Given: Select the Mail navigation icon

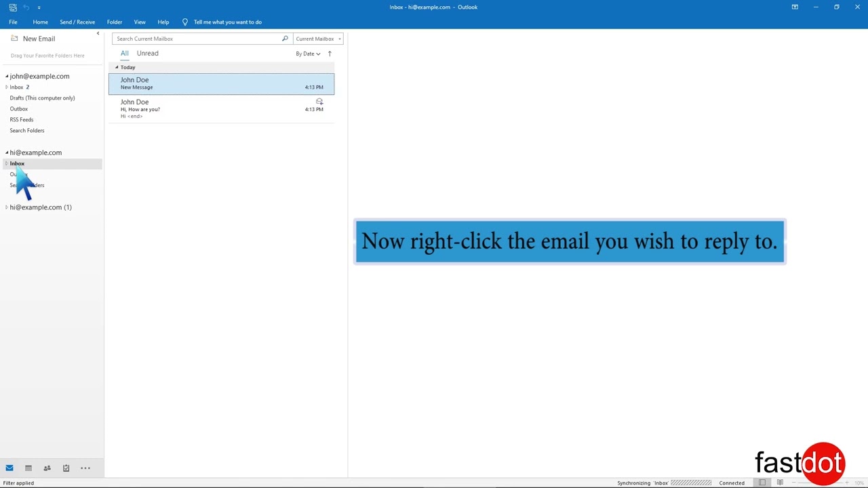Looking at the screenshot, I should [x=9, y=468].
